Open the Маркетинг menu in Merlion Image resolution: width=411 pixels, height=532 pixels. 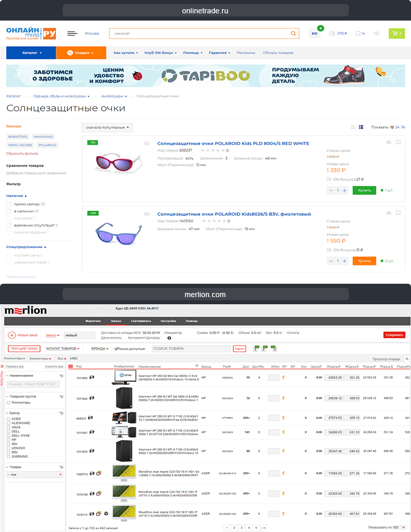click(x=93, y=321)
